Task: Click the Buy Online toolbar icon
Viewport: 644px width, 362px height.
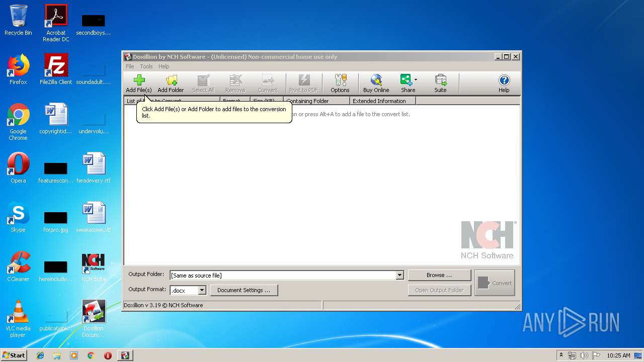Action: (376, 83)
